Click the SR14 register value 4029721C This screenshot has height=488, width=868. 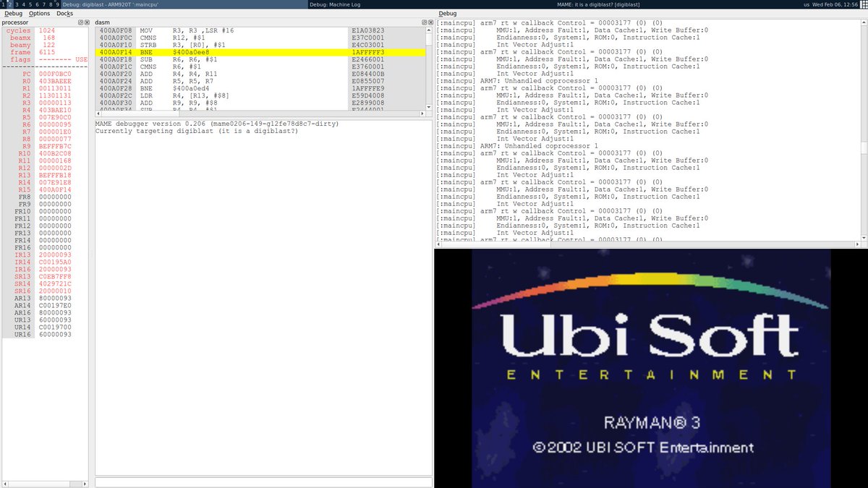(x=55, y=284)
